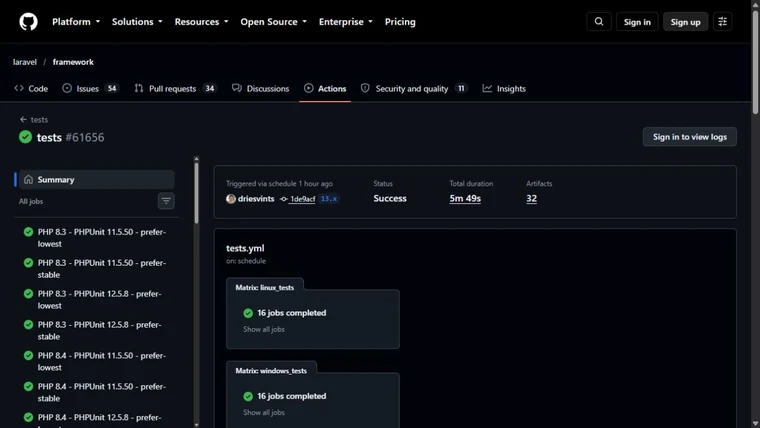
Task: Click the 5m 49s total duration link
Action: [465, 198]
